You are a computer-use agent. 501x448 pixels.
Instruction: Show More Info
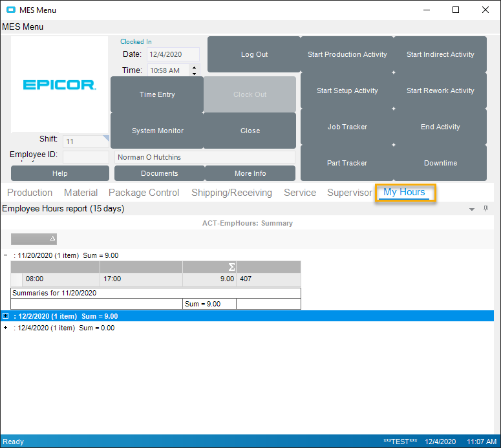(250, 173)
